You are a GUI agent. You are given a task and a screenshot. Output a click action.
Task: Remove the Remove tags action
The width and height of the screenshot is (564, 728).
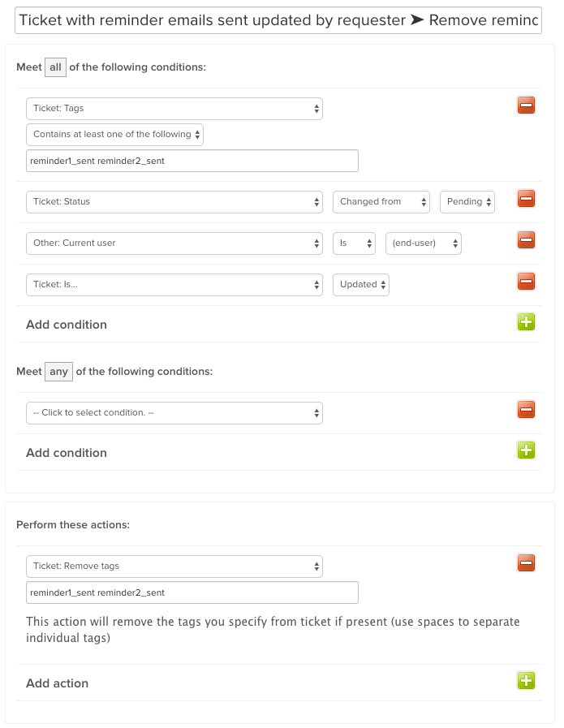(526, 563)
